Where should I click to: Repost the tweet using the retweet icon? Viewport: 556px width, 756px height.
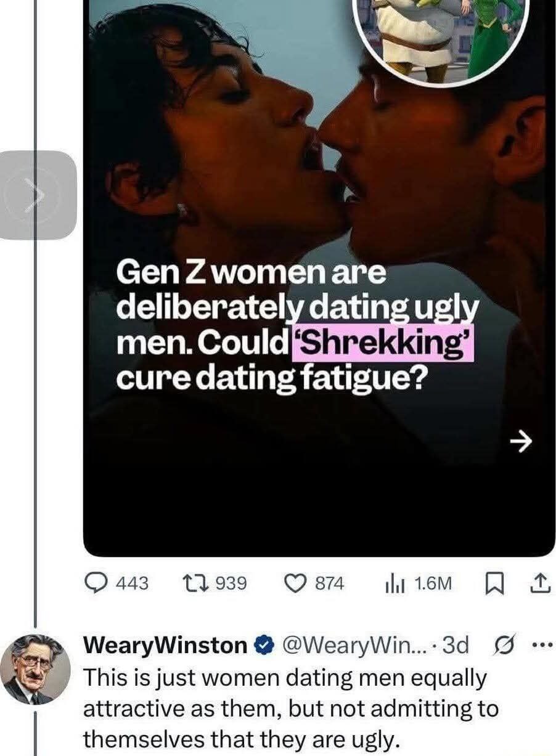click(x=195, y=583)
